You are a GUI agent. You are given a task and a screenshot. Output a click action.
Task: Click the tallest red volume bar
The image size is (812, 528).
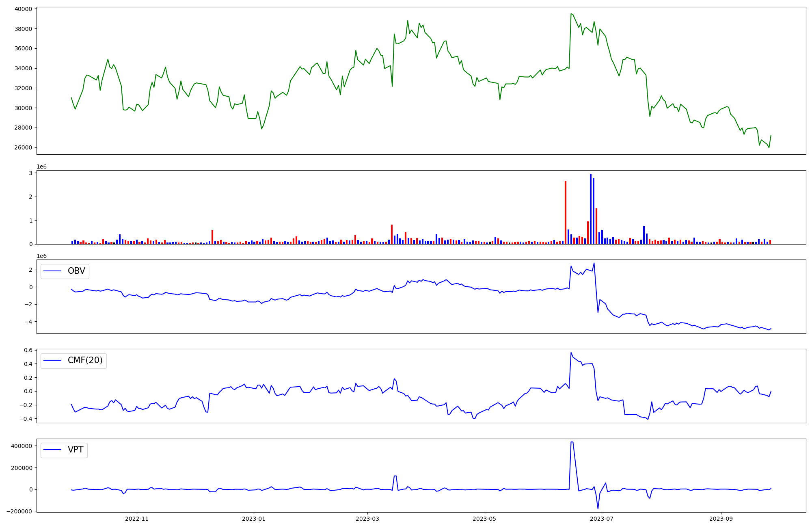point(566,212)
